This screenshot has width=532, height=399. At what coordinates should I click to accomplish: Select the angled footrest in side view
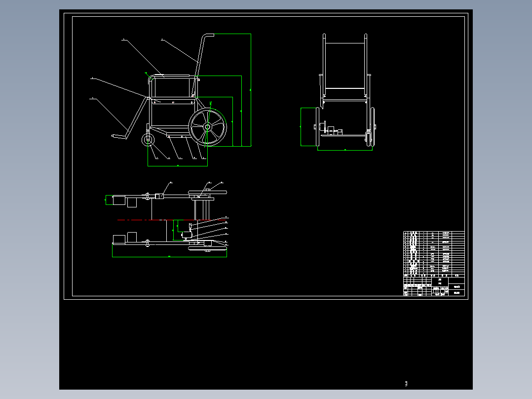click(x=130, y=118)
